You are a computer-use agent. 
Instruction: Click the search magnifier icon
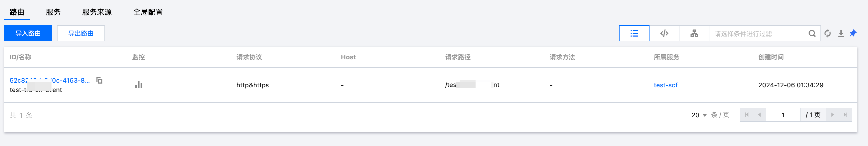pyautogui.click(x=812, y=33)
